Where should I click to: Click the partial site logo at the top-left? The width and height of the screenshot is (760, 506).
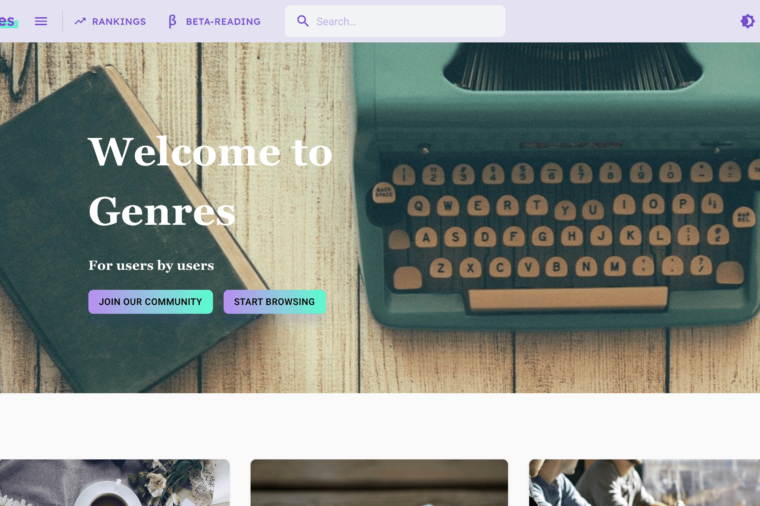click(8, 21)
